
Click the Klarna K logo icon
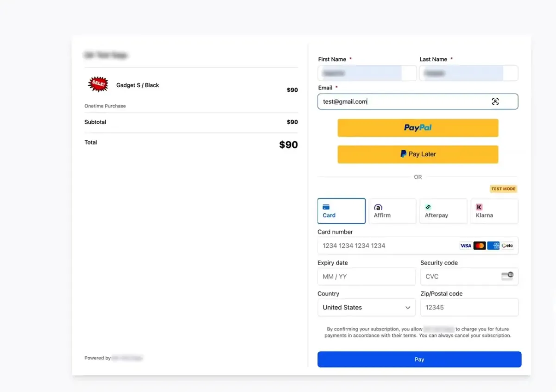(x=479, y=207)
